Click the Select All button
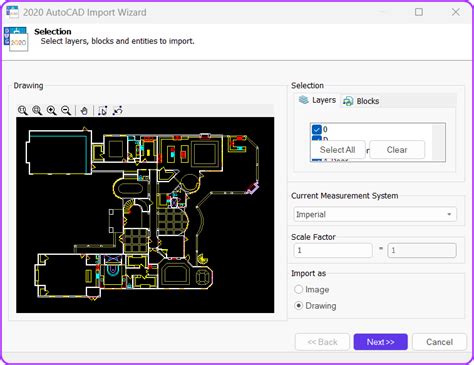 pyautogui.click(x=338, y=150)
